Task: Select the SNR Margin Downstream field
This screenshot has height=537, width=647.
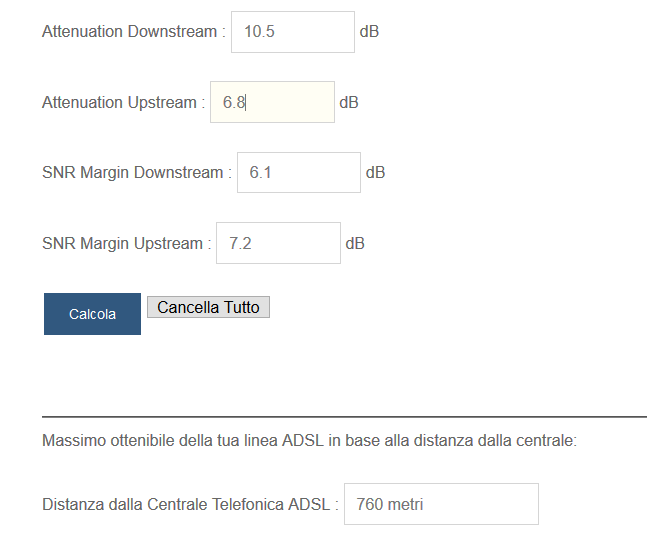Action: 298,172
